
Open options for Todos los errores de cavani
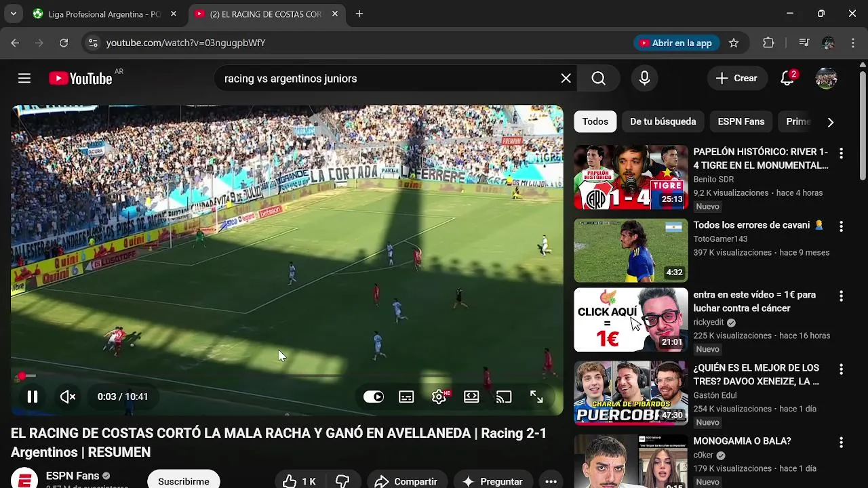pos(841,226)
